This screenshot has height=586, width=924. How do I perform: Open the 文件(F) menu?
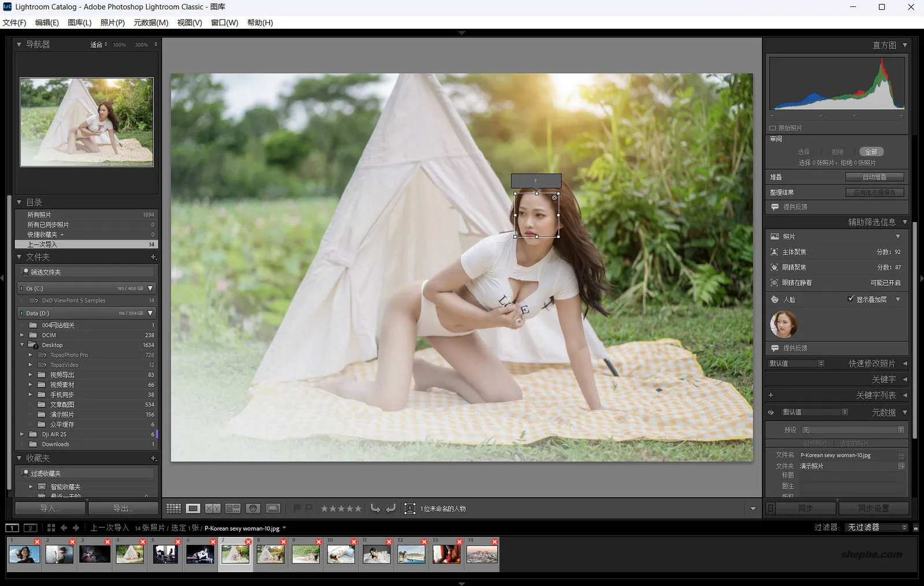point(14,23)
